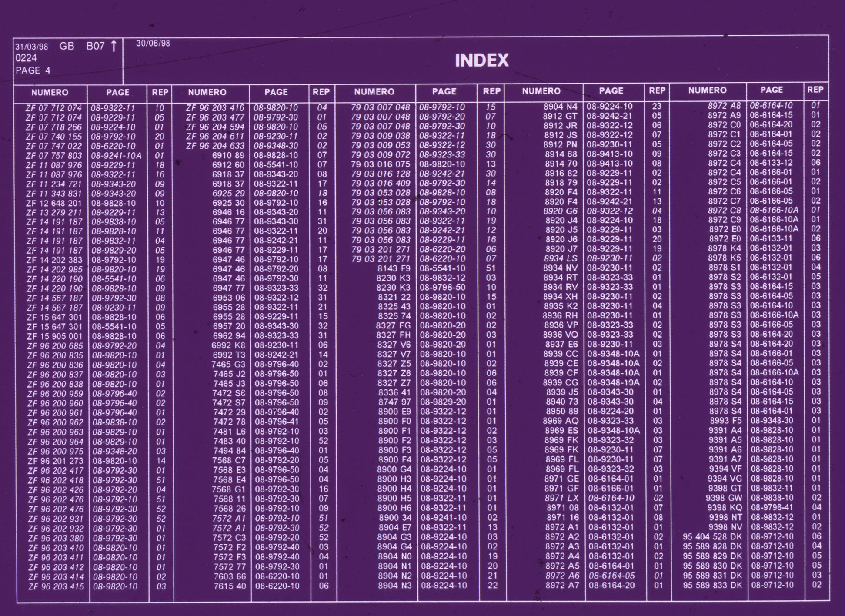Select the B07 code in header

click(95, 46)
